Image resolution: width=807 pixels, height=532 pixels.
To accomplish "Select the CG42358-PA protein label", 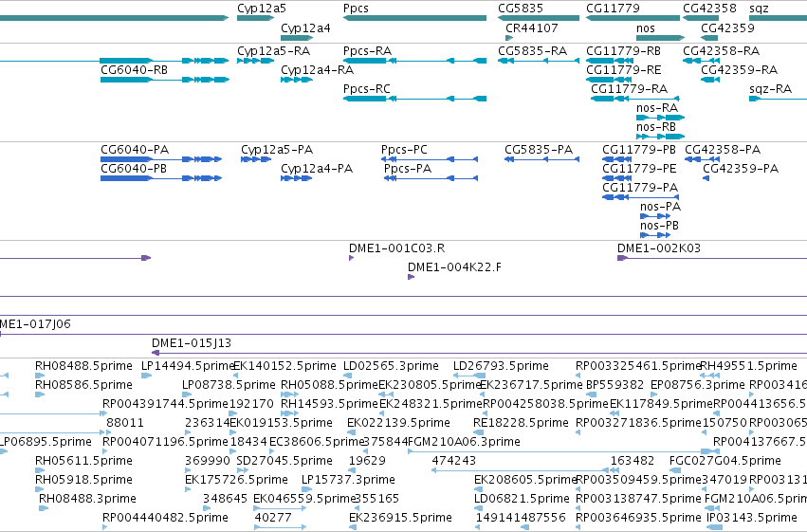I will click(723, 150).
